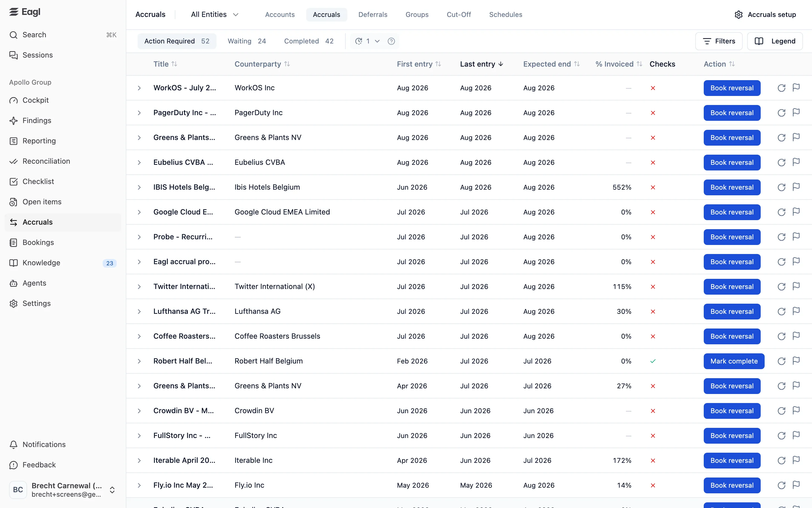812x508 pixels.
Task: Open the Schedules tab
Action: (506, 15)
